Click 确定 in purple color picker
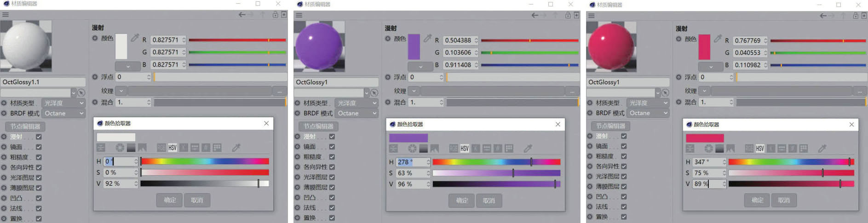This screenshot has width=868, height=223. (462, 200)
